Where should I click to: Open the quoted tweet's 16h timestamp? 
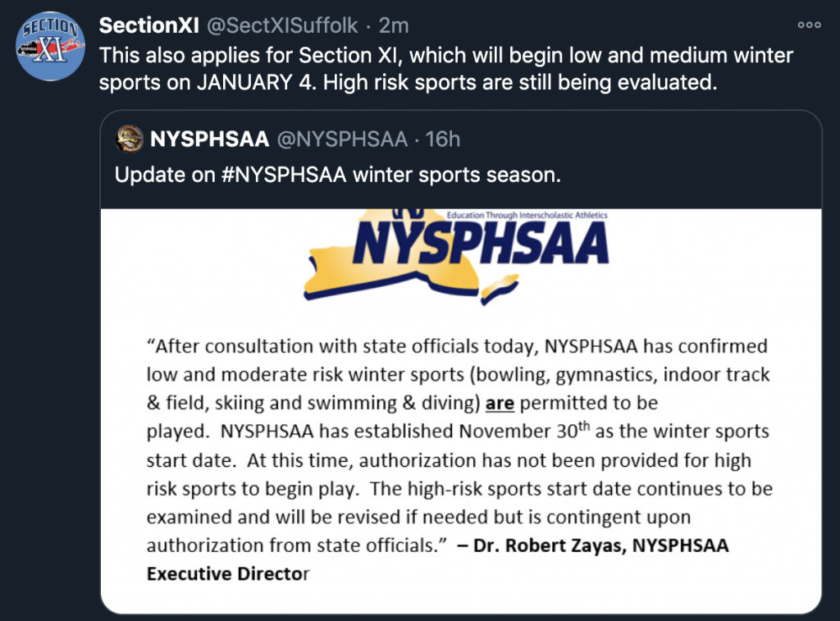(443, 139)
